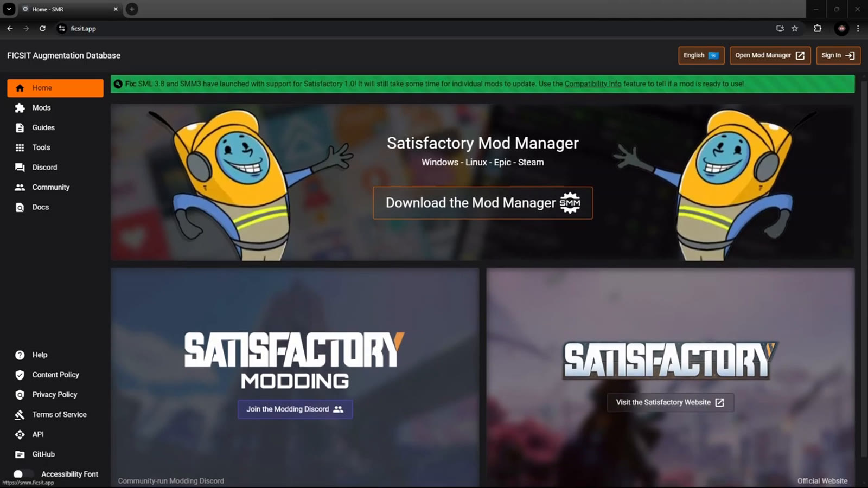This screenshot has width=868, height=488.
Task: Click the GitHub folder icon
Action: (x=20, y=454)
